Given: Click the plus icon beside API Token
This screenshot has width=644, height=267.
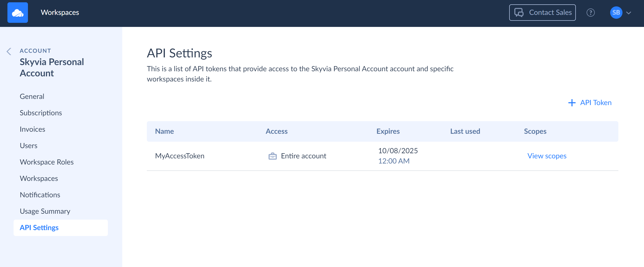Looking at the screenshot, I should (x=572, y=103).
